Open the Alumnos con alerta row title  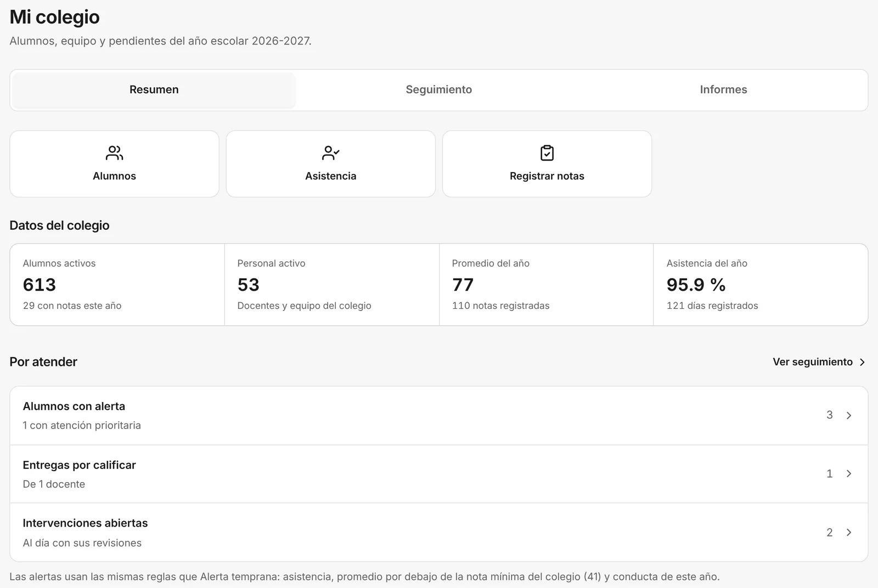[74, 406]
